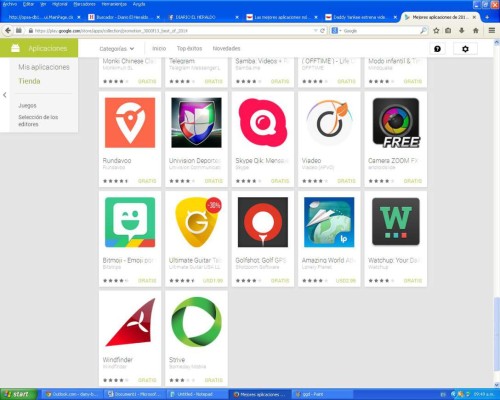
Task: Click the search magnifier in search box
Action: [423, 31]
